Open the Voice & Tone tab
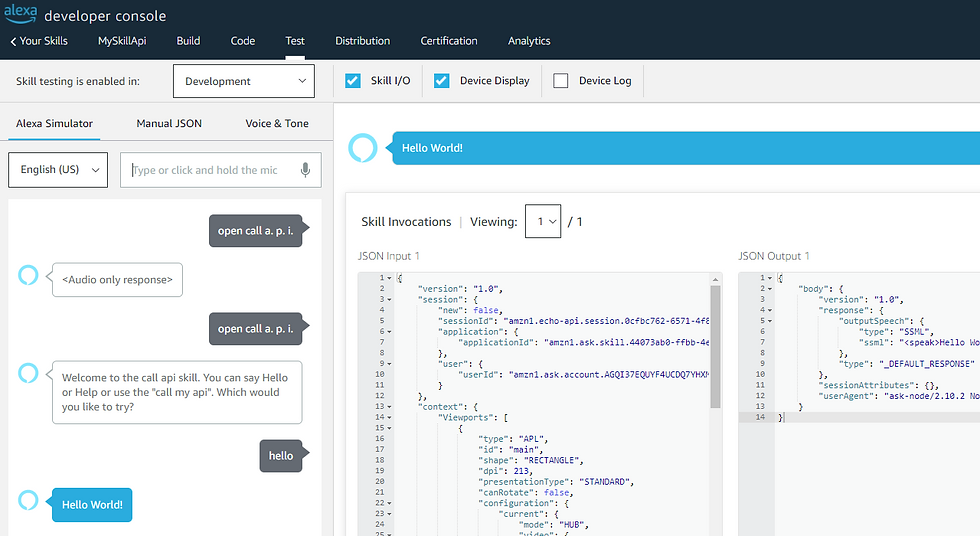 pos(277,124)
